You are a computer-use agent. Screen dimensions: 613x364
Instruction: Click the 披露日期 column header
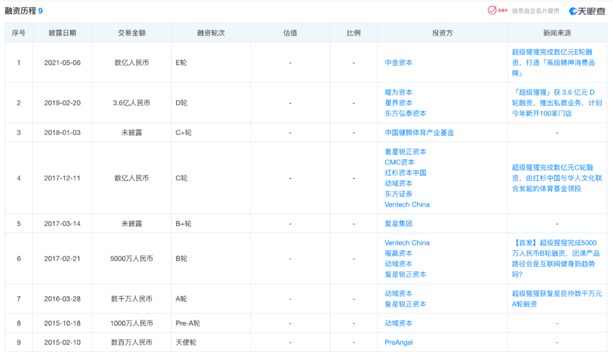62,33
